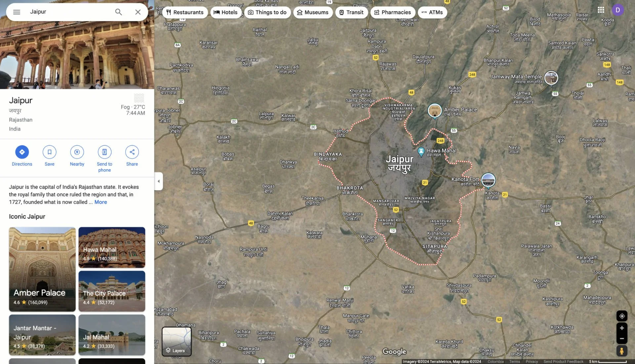Expand description with More link
The height and width of the screenshot is (364, 635).
tap(101, 202)
